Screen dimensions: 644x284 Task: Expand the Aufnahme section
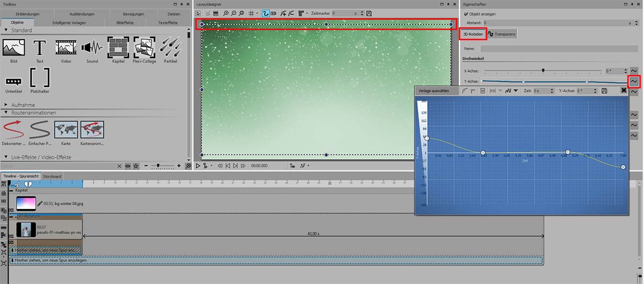tap(6, 104)
